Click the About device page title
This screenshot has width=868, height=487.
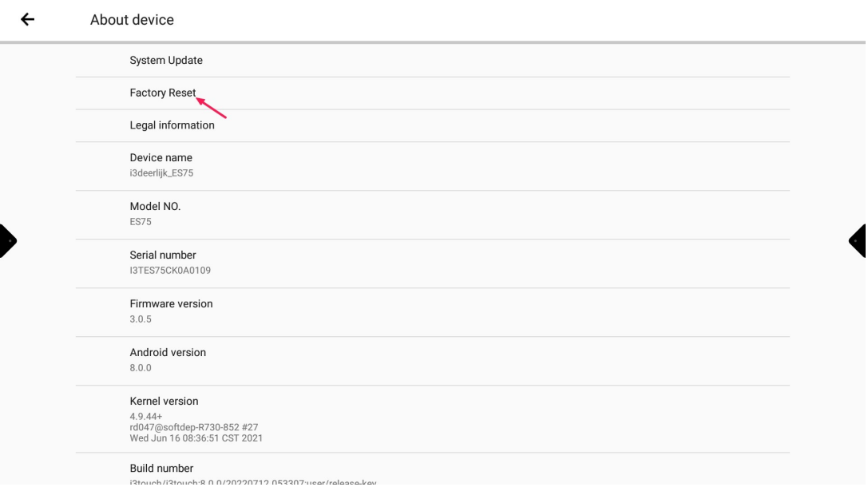pyautogui.click(x=132, y=19)
